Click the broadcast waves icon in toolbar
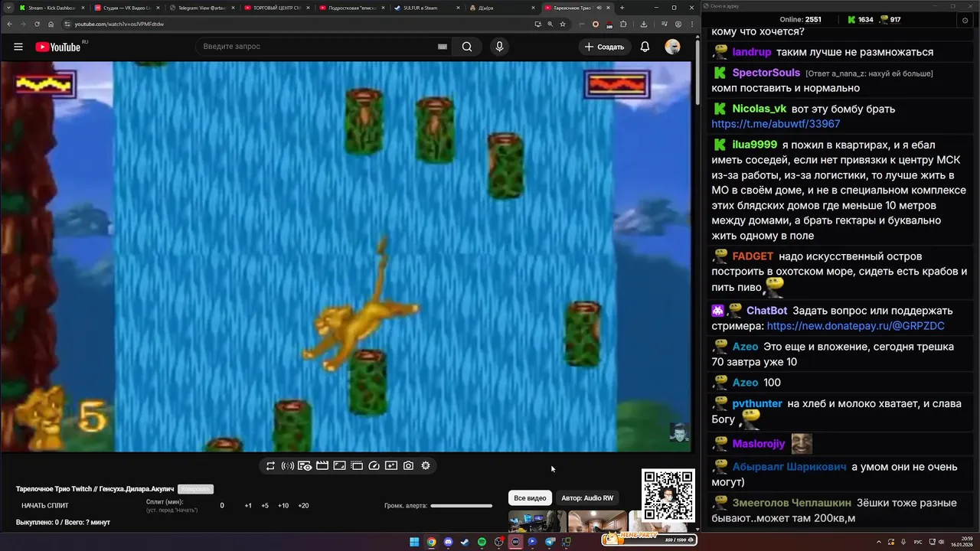Screen dimensions: 980x551 (x=288, y=465)
